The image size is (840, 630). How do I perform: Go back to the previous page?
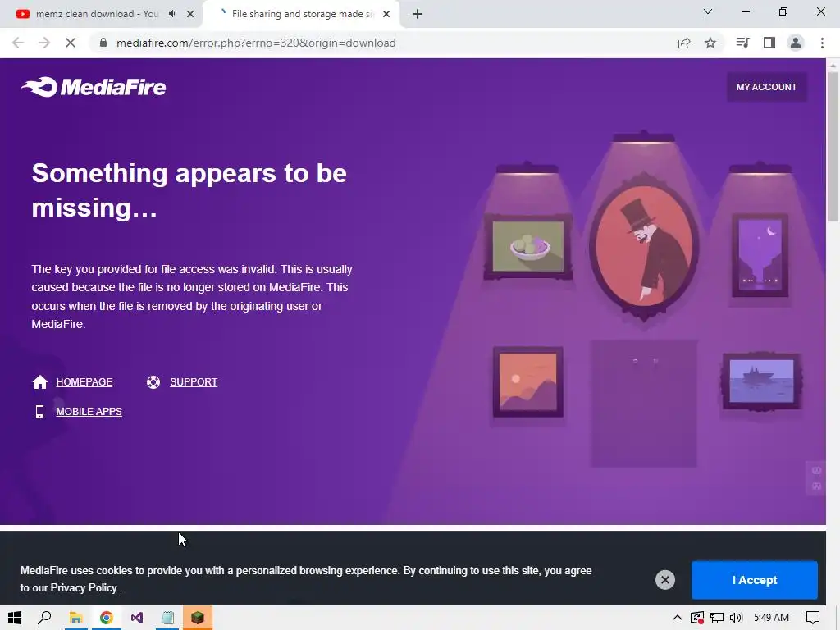[18, 43]
